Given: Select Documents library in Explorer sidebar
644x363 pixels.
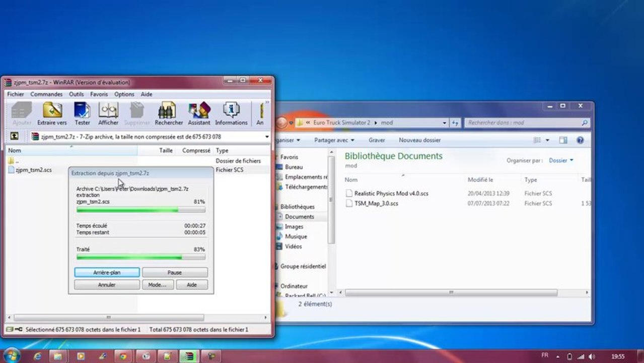Looking at the screenshot, I should (299, 216).
